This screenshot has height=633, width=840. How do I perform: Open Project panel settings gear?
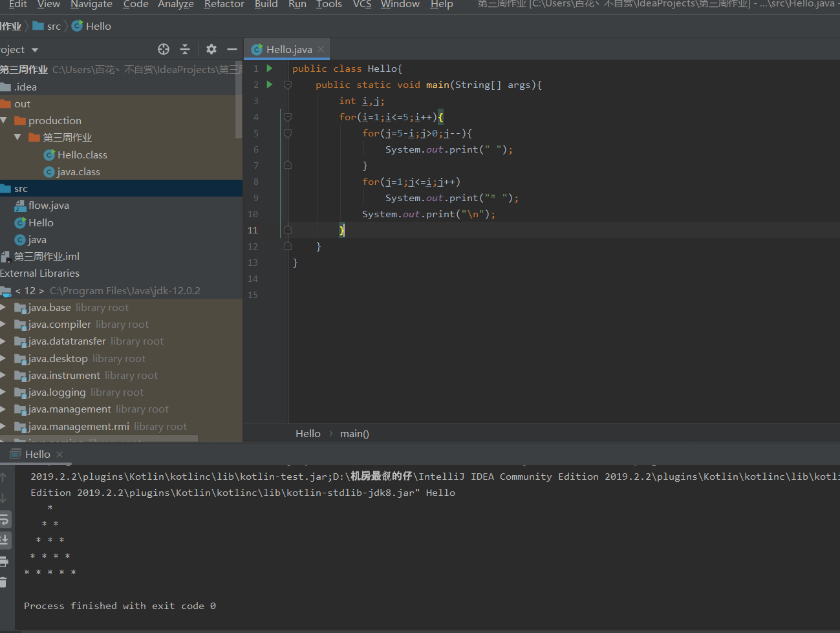click(211, 49)
